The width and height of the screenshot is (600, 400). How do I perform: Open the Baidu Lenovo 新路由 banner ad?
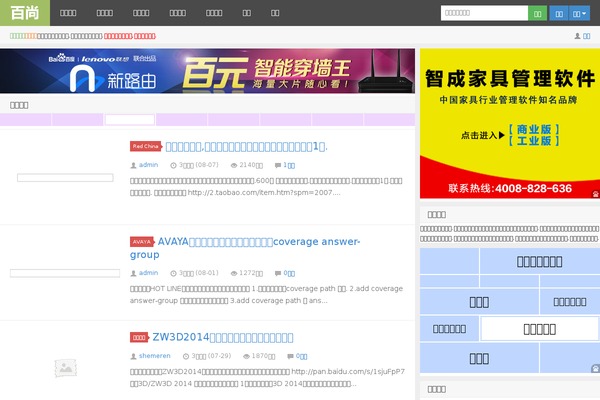coord(207,71)
